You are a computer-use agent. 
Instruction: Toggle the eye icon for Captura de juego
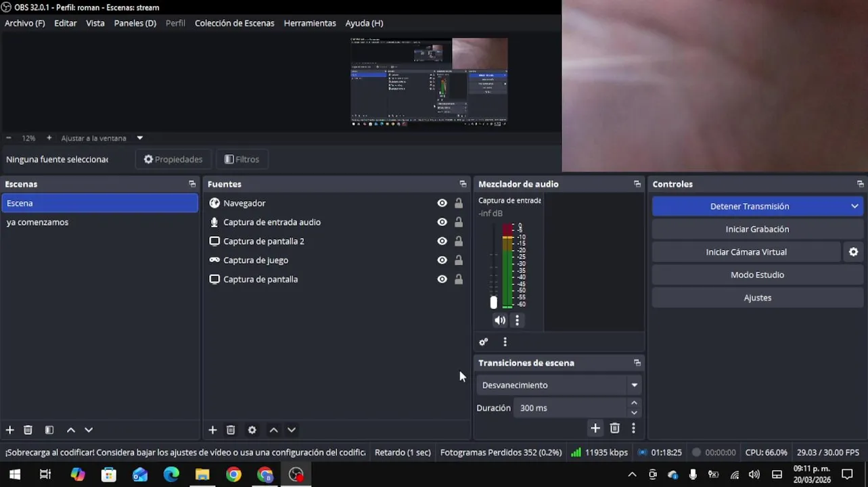point(442,260)
